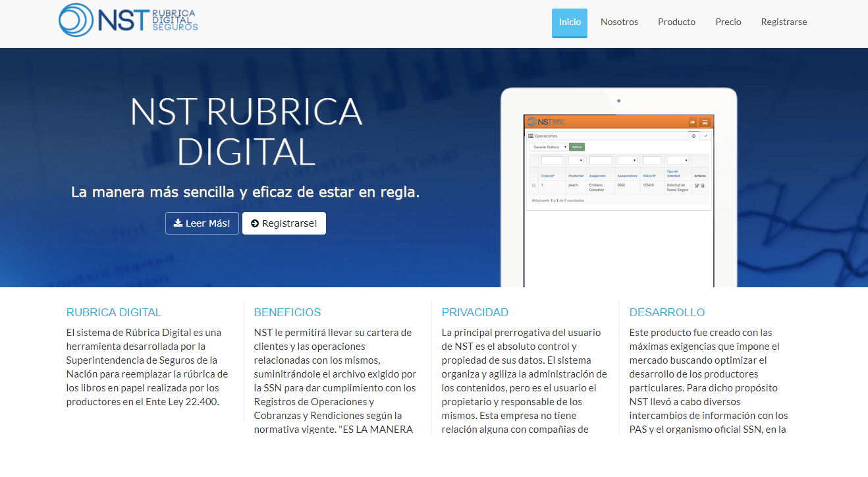Click the BENEFICIOS section heading
The width and height of the screenshot is (868, 477).
287,312
